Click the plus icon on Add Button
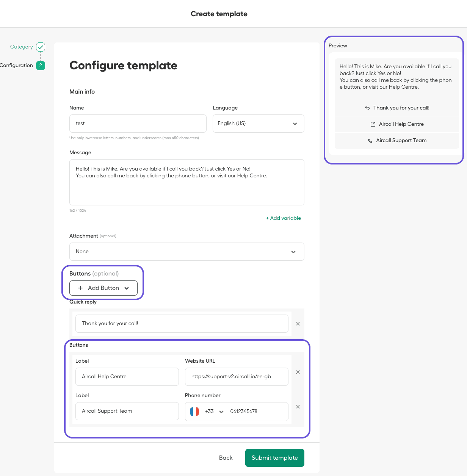Screen dimensions: 467x476 click(x=80, y=288)
